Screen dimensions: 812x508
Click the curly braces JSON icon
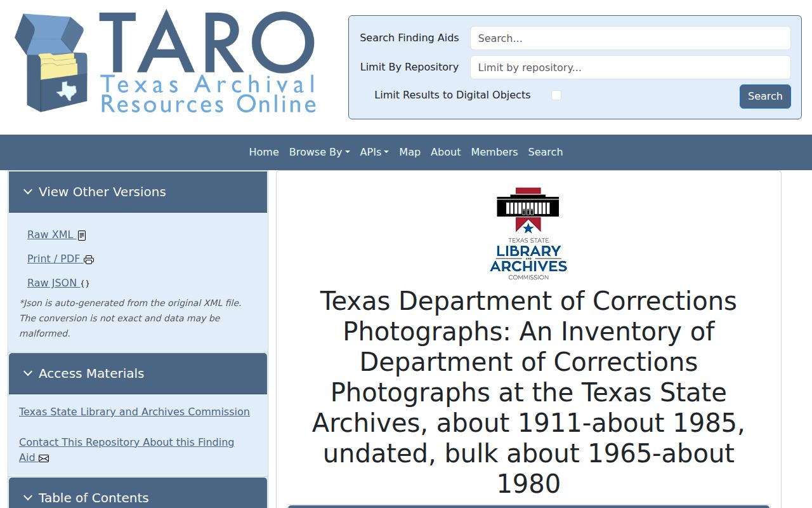coord(86,284)
